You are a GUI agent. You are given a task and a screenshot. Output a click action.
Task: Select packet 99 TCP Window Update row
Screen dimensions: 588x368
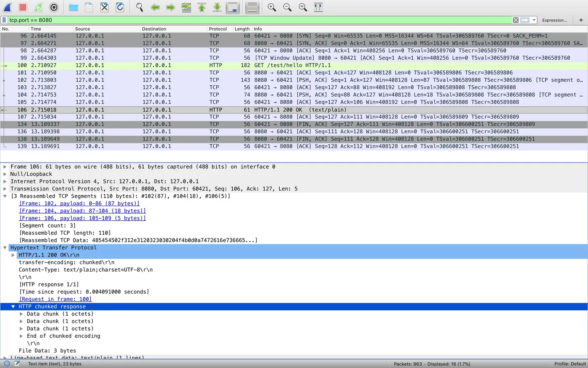294,58
